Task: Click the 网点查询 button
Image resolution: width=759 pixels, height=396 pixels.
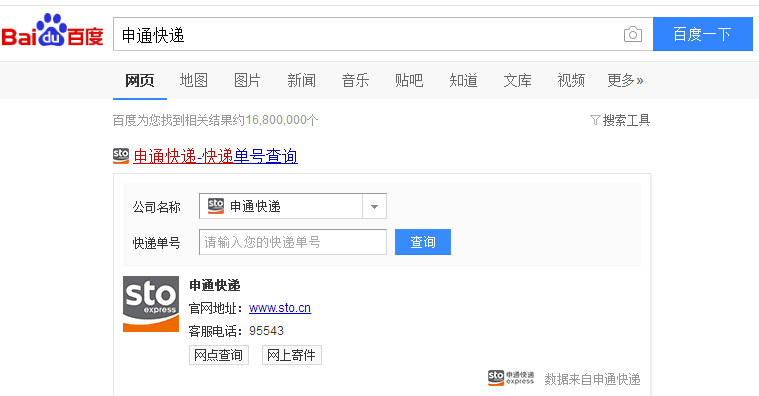Action: pos(219,355)
